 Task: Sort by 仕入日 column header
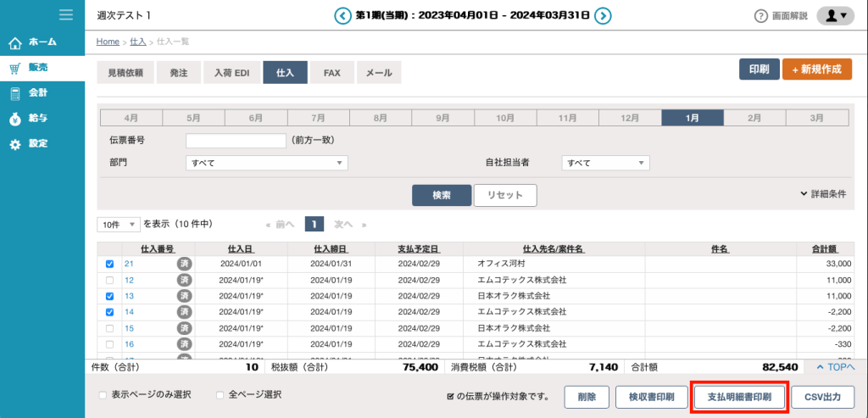click(x=240, y=249)
